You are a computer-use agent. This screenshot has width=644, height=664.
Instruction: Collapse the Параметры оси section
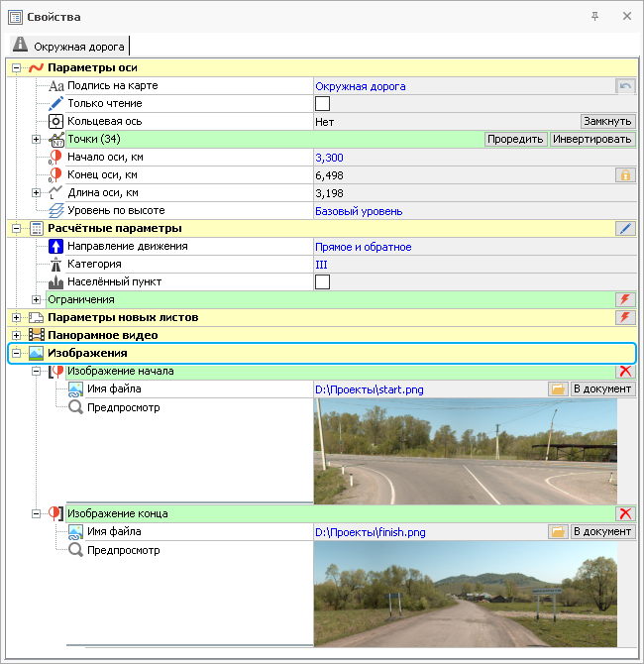pos(16,68)
